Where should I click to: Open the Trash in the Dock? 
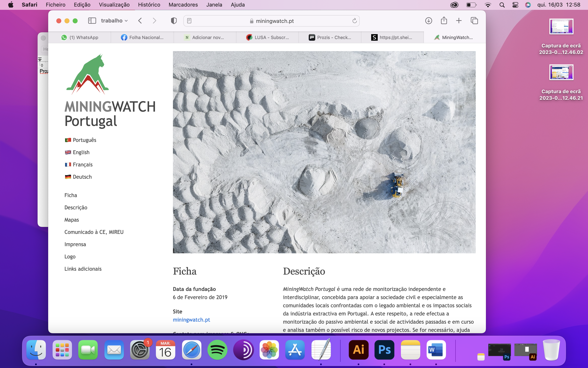pos(551,350)
